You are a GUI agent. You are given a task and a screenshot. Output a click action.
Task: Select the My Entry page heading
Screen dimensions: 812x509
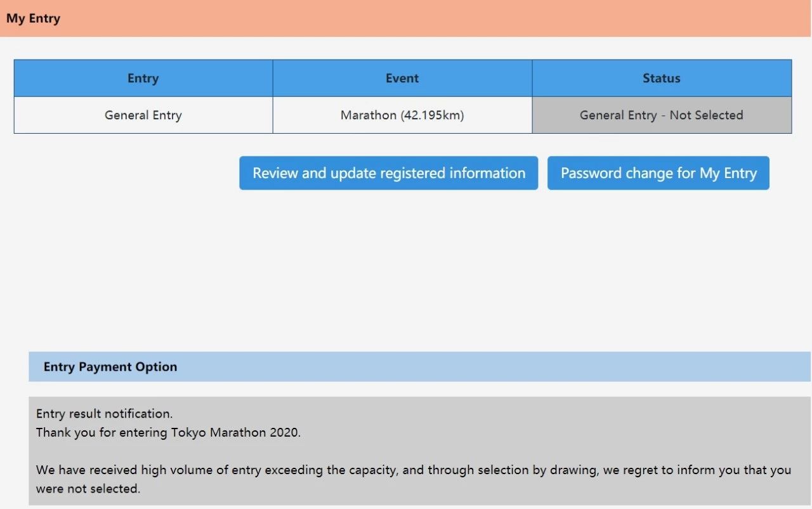[x=33, y=18]
